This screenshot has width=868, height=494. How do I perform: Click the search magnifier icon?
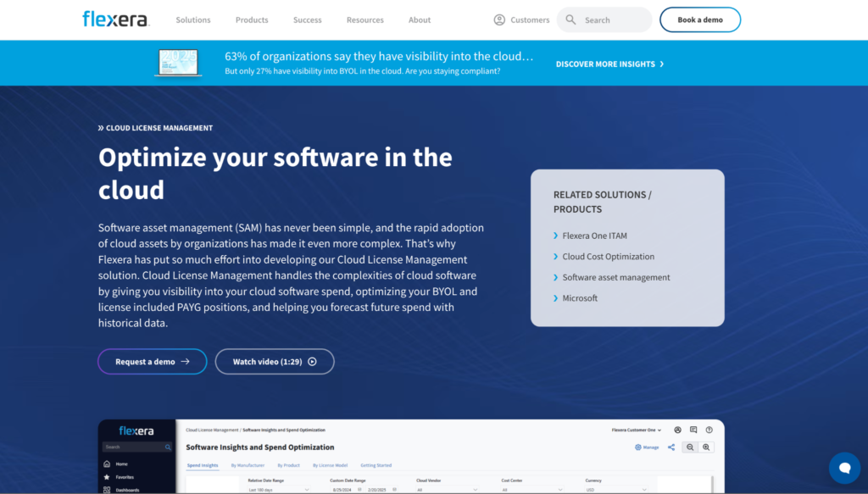tap(571, 19)
